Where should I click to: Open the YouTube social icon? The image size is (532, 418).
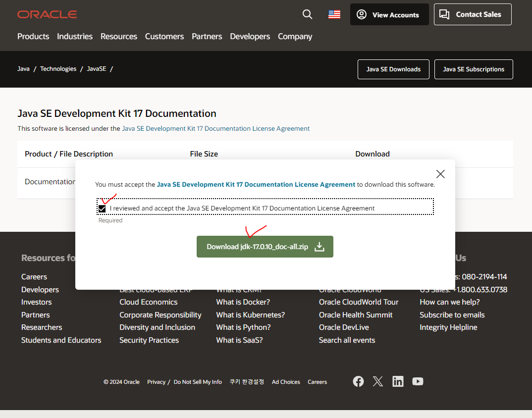(418, 381)
